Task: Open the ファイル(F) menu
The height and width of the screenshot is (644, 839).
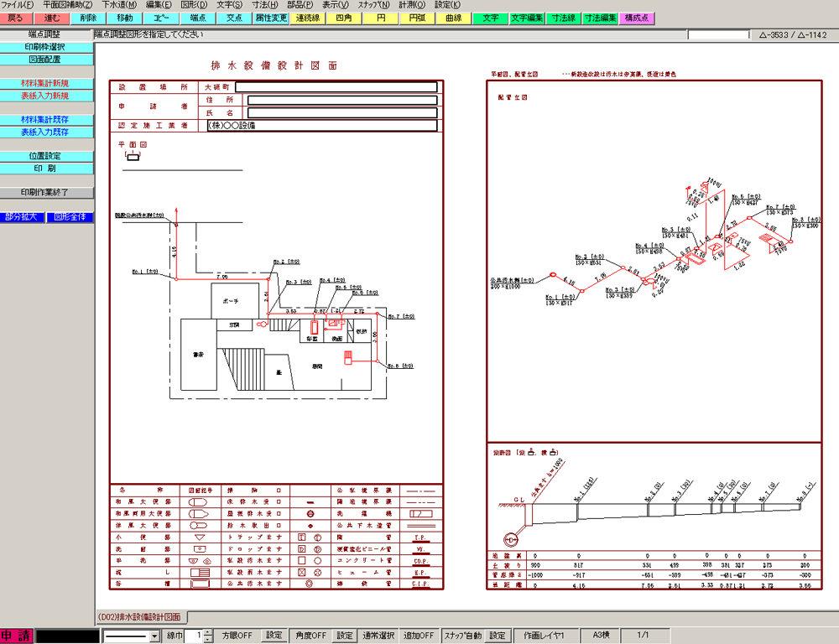Action: coord(17,5)
